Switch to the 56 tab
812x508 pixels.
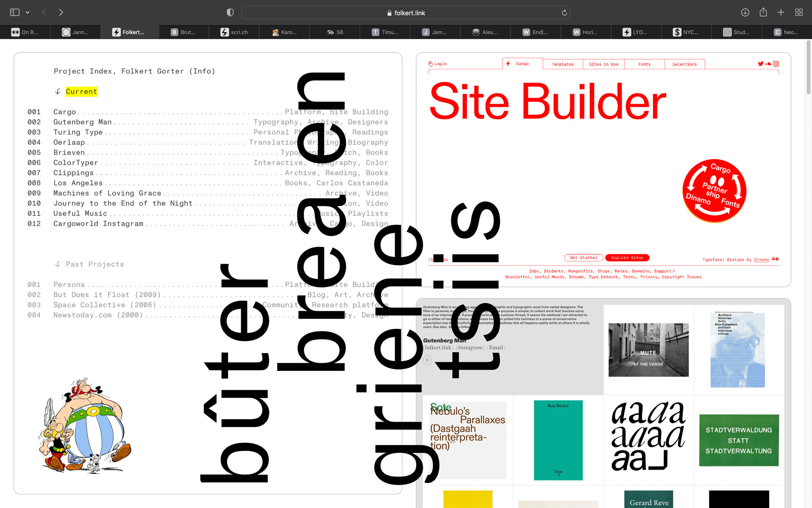pos(335,32)
